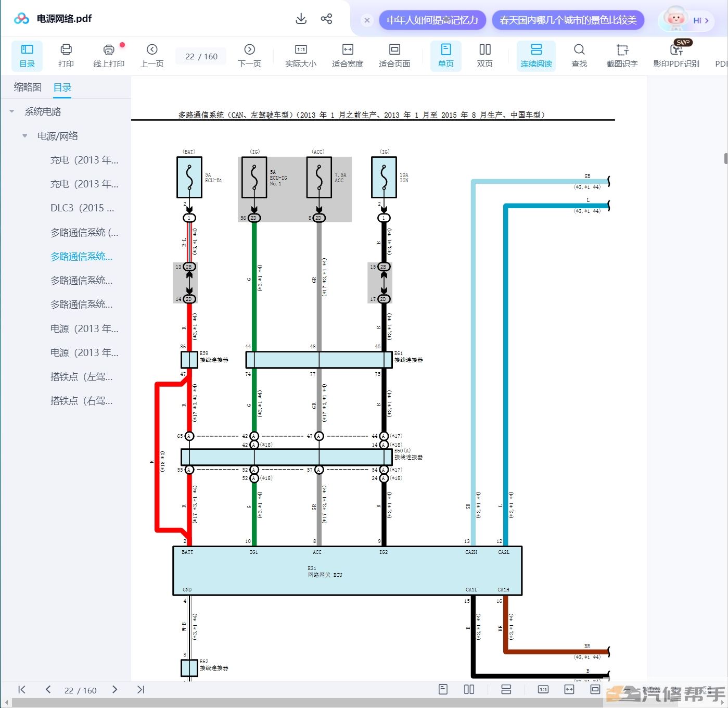
Task: Select 单页 single page mode
Action: pyautogui.click(x=446, y=56)
